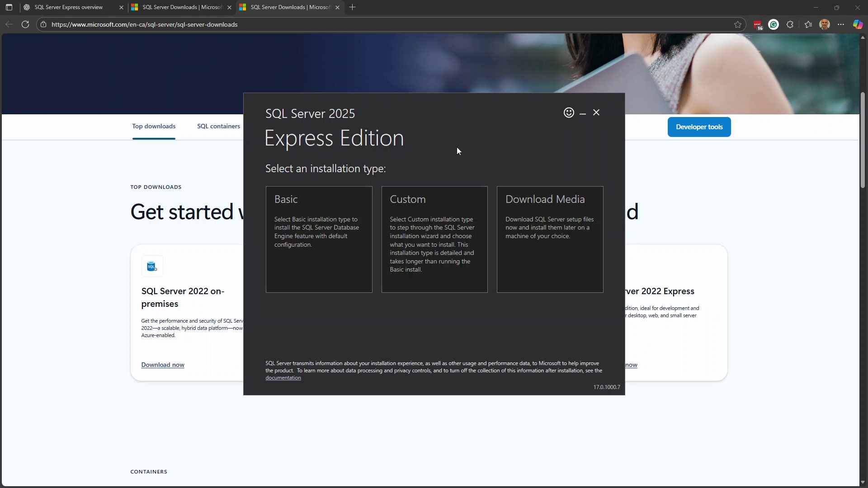Viewport: 868px width, 488px height.
Task: Open the Copilot sidebar icon
Action: click(x=858, y=24)
